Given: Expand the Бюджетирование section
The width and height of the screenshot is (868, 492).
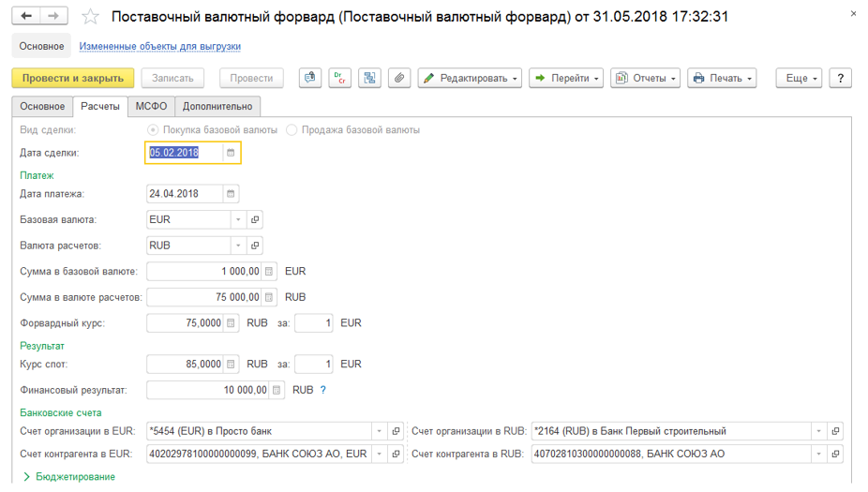Looking at the screenshot, I should 69,476.
